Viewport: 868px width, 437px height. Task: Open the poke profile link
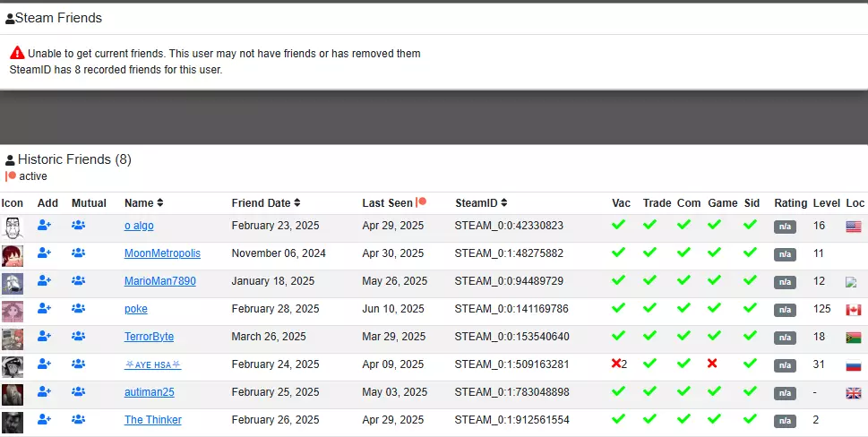tap(135, 309)
